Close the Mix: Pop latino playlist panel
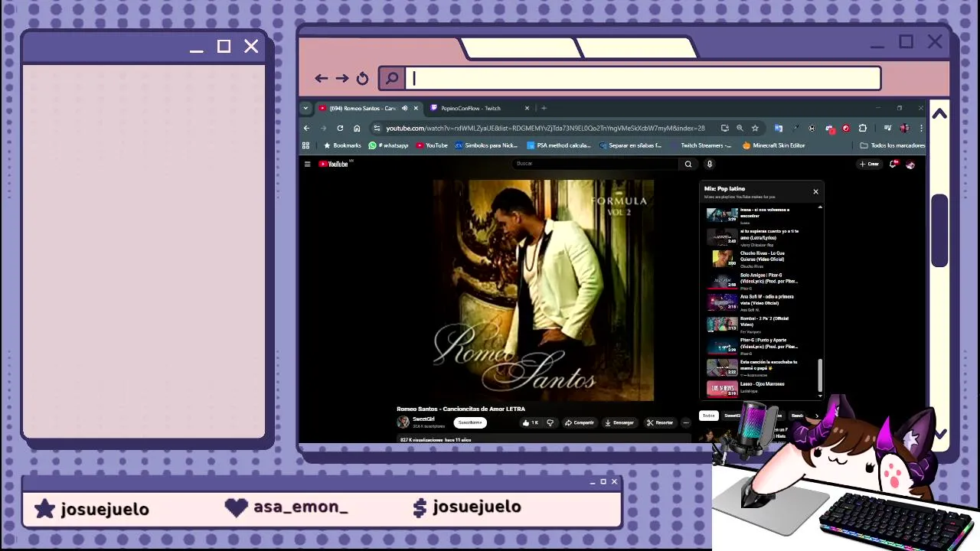 pos(815,191)
